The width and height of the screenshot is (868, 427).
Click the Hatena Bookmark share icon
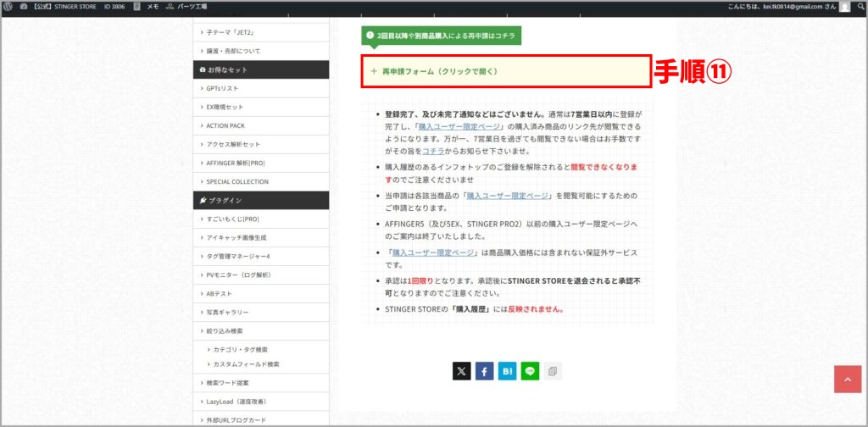click(x=507, y=371)
